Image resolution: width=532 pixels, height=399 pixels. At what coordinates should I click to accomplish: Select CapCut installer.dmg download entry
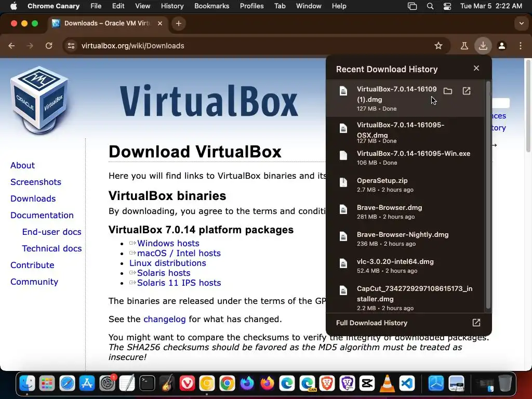point(405,298)
